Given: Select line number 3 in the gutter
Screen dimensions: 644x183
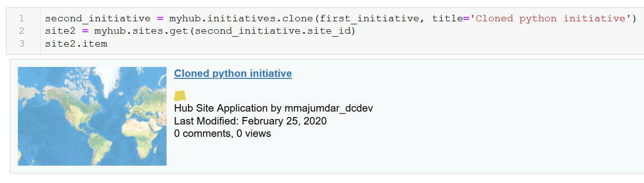Looking at the screenshot, I should 22,44.
